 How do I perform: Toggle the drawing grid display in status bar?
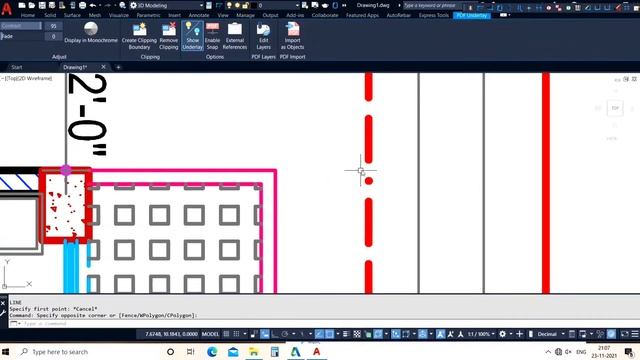pos(227,334)
